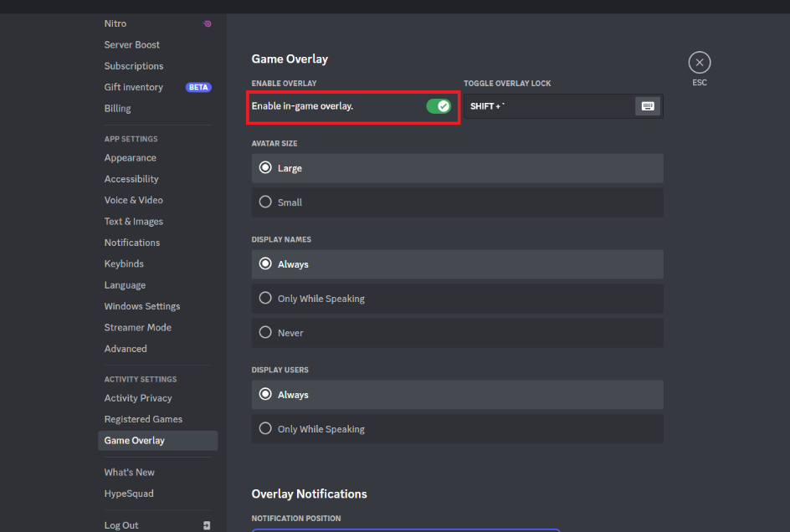The width and height of the screenshot is (790, 532).
Task: Click the BETA badge beside Gift inventory
Action: pyautogui.click(x=198, y=87)
